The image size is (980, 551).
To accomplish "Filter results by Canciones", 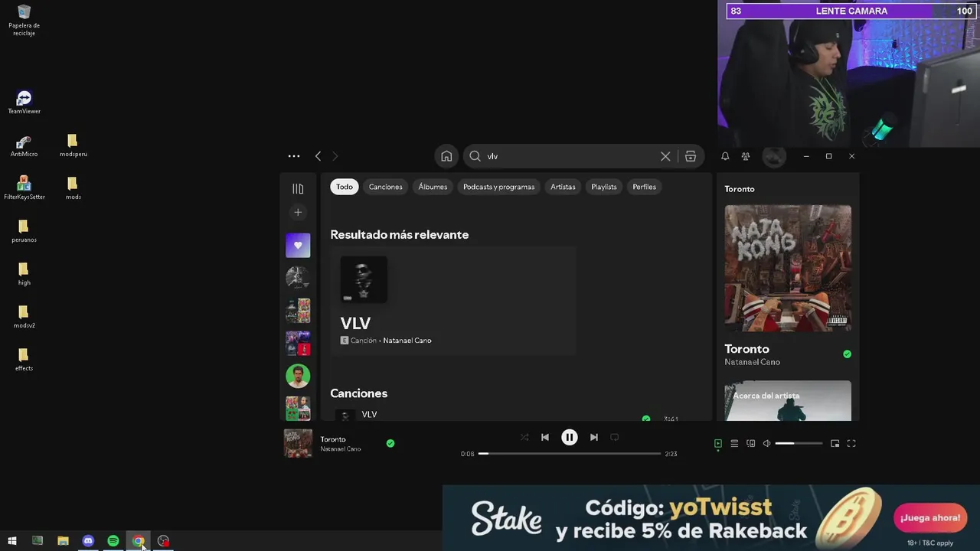I will 386,187.
